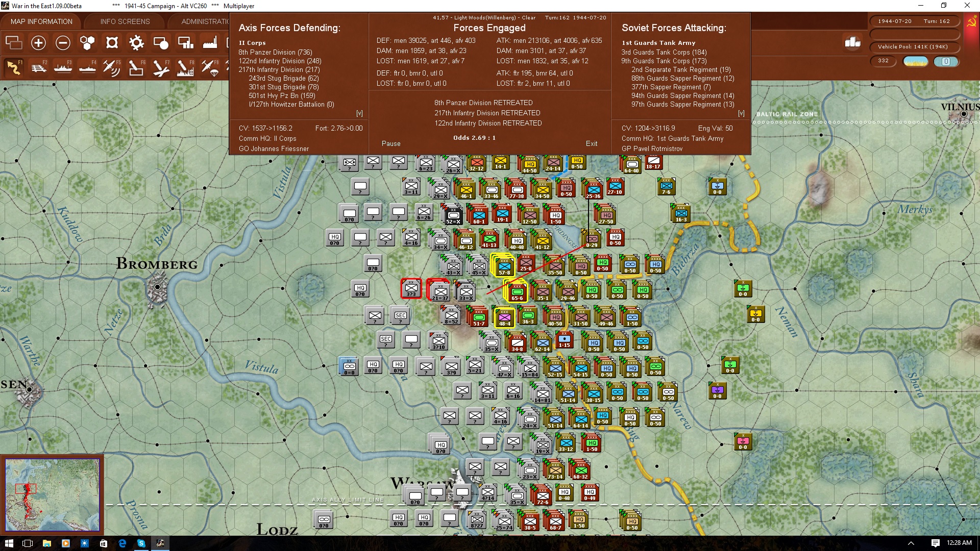This screenshot has height=551, width=980.
Task: Select the yellow-highlighted 65-6 unit counter
Action: click(517, 292)
